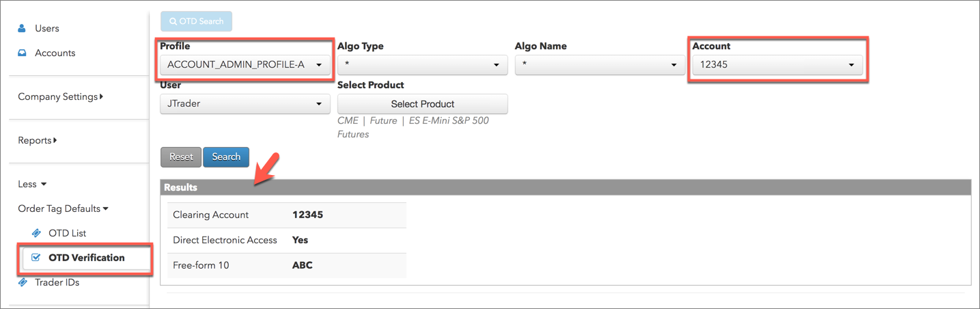Open the Profile dropdown
Image resolution: width=980 pixels, height=309 pixels.
244,65
